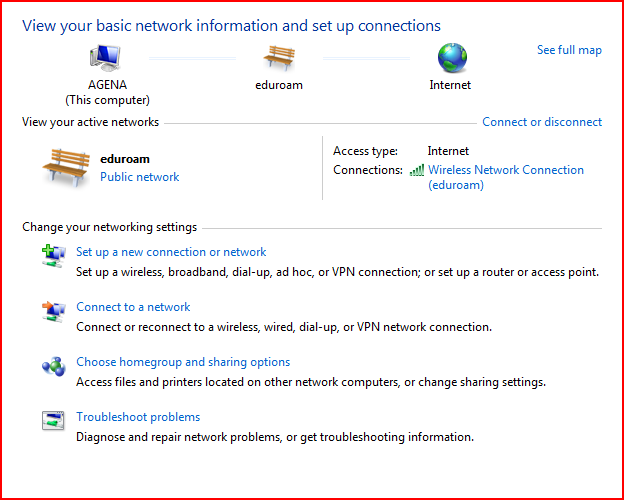This screenshot has height=500, width=624.
Task: Click Connect or disconnect link
Action: click(542, 122)
